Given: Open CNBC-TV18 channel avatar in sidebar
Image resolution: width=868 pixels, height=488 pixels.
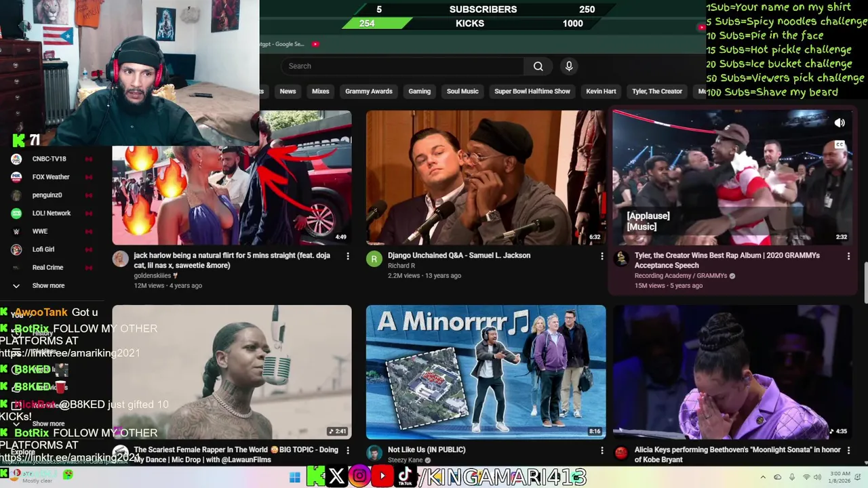Looking at the screenshot, I should (x=16, y=159).
